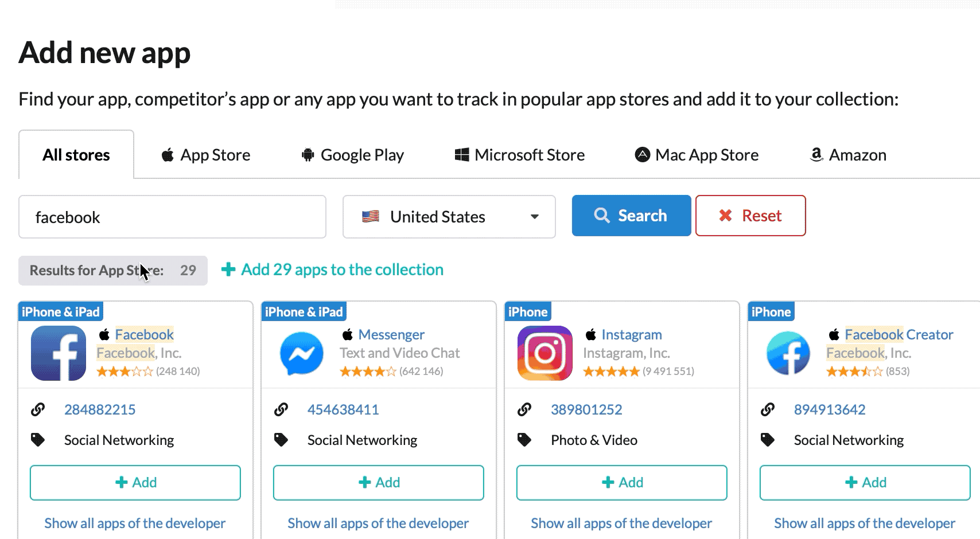Show all apps of Messenger's developer
Viewport: 980px width, 539px height.
(x=378, y=523)
